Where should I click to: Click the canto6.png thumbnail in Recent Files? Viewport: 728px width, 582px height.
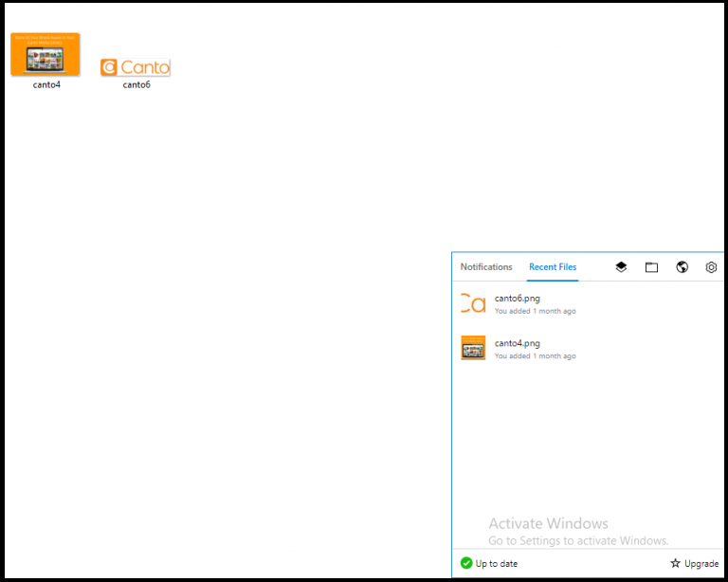(473, 303)
